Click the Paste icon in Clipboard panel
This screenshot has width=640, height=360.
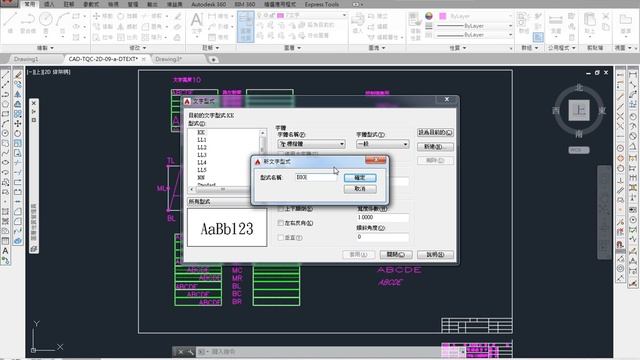click(x=589, y=19)
